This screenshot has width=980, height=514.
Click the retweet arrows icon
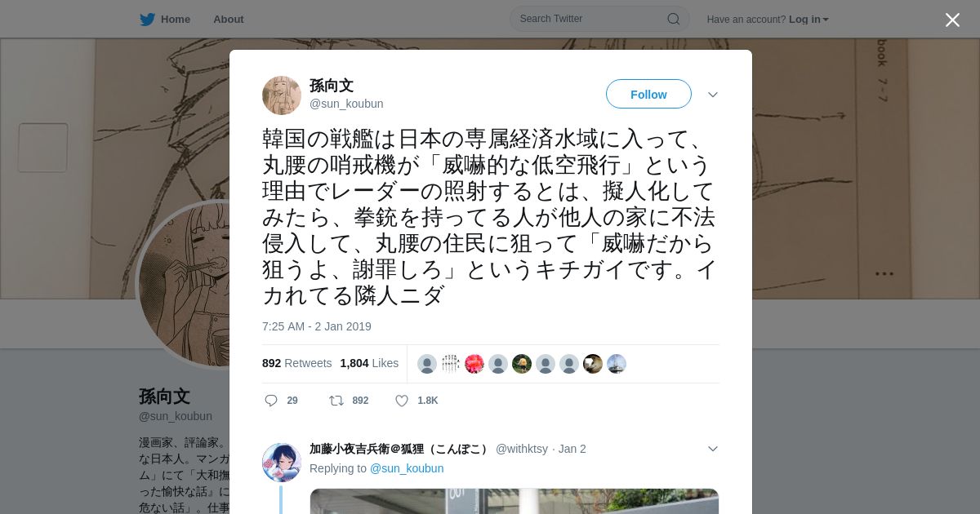pos(336,401)
